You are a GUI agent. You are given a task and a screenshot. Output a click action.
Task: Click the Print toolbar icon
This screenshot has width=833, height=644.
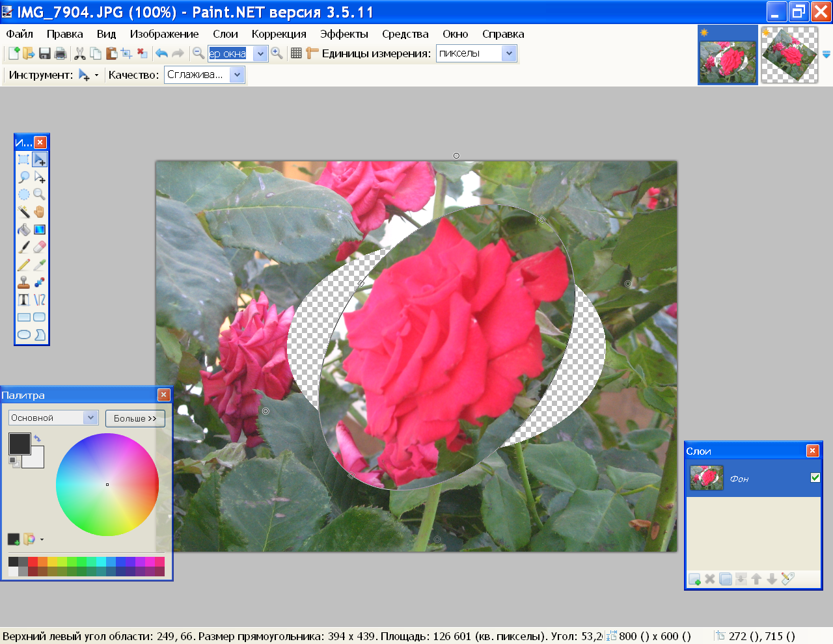[61, 53]
